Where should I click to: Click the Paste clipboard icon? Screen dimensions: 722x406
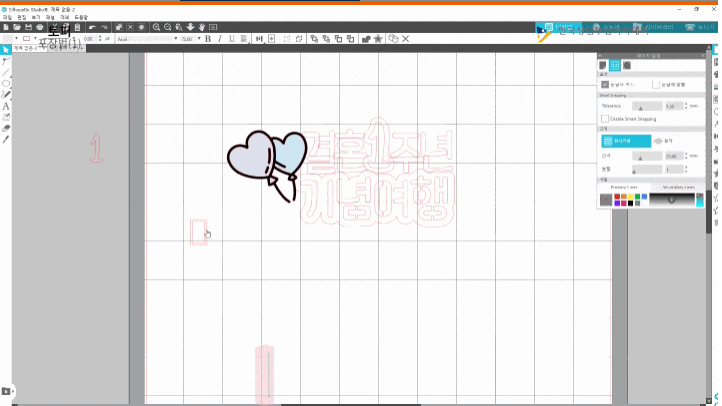[77, 27]
